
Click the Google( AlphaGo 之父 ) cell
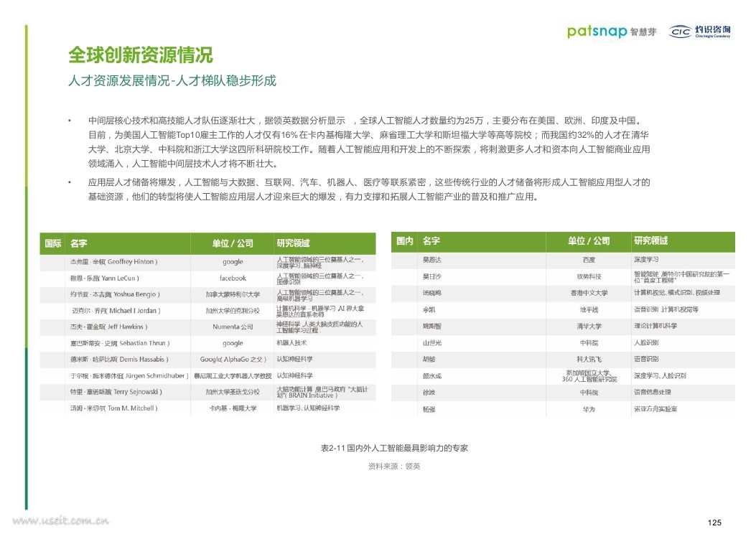[x=233, y=360]
